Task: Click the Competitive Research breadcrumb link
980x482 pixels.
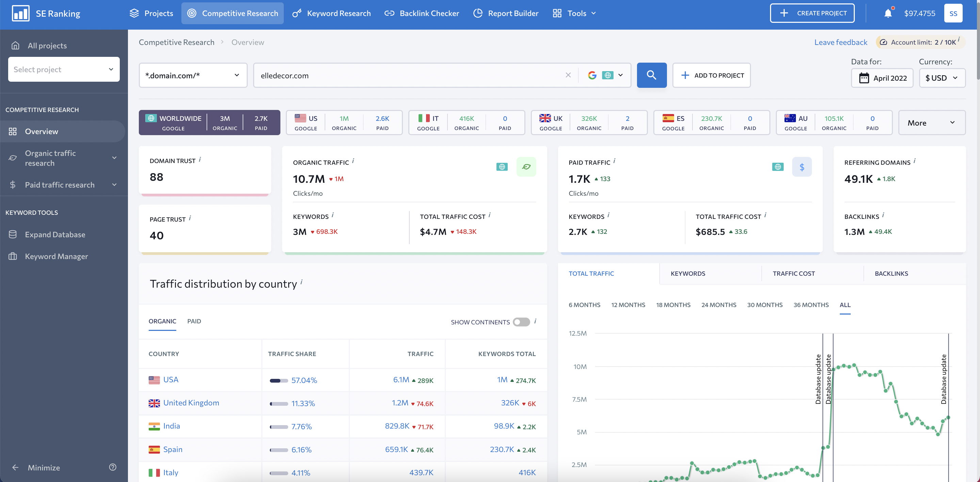Action: tap(176, 42)
